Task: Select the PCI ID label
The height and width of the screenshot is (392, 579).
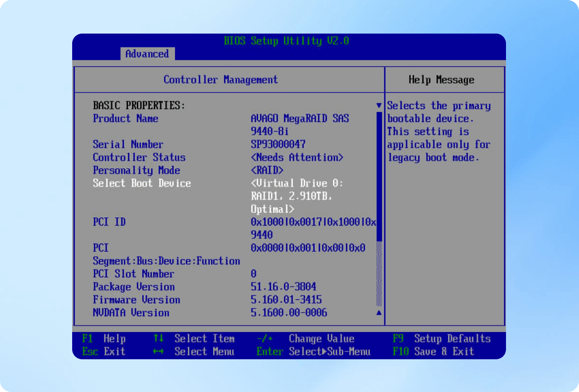Action: click(109, 222)
